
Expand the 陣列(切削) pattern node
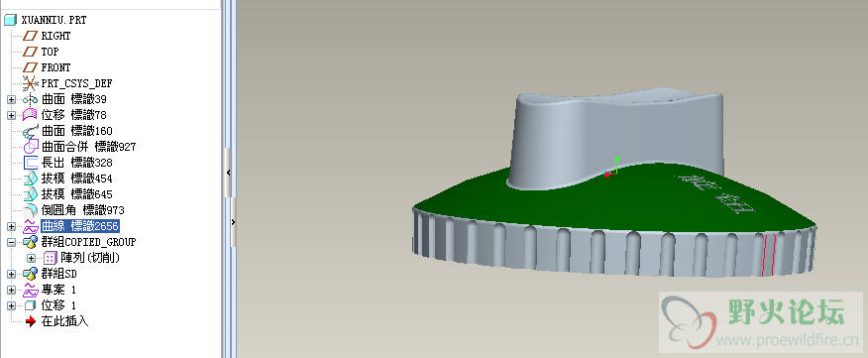[x=31, y=258]
